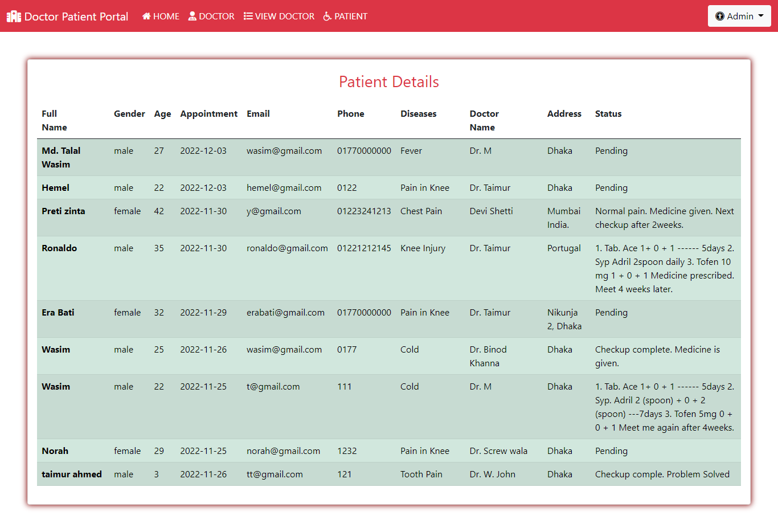Click the Full Name column header

(54, 121)
